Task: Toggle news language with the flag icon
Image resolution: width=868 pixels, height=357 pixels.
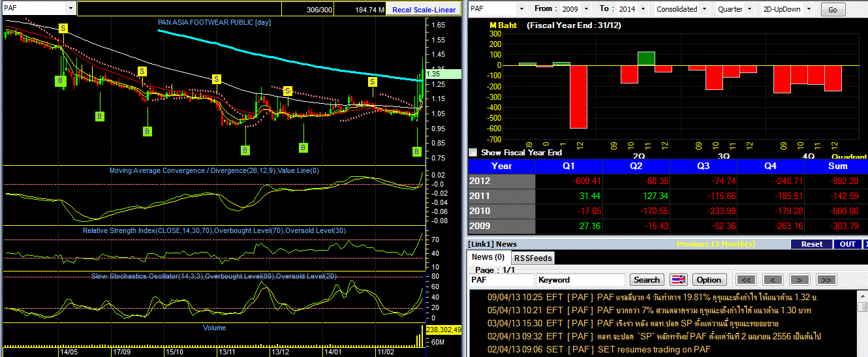Action: 679,279
